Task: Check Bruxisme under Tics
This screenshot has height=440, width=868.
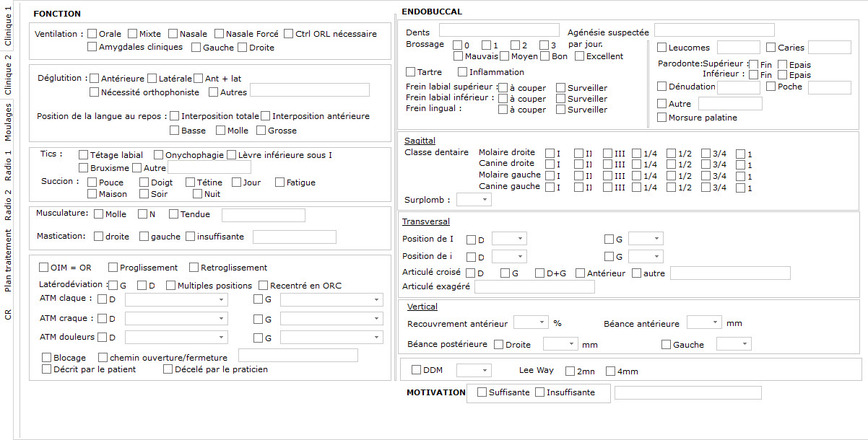Action: coord(84,167)
